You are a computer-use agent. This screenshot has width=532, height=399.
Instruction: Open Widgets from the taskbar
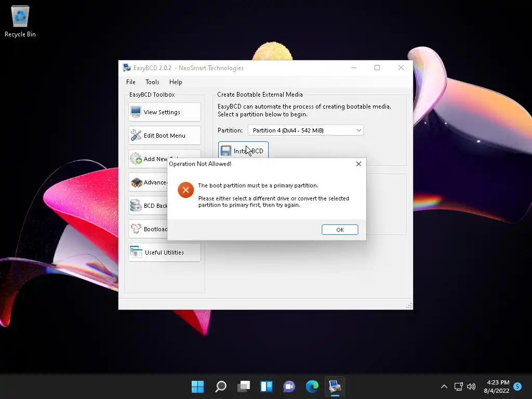[267, 387]
